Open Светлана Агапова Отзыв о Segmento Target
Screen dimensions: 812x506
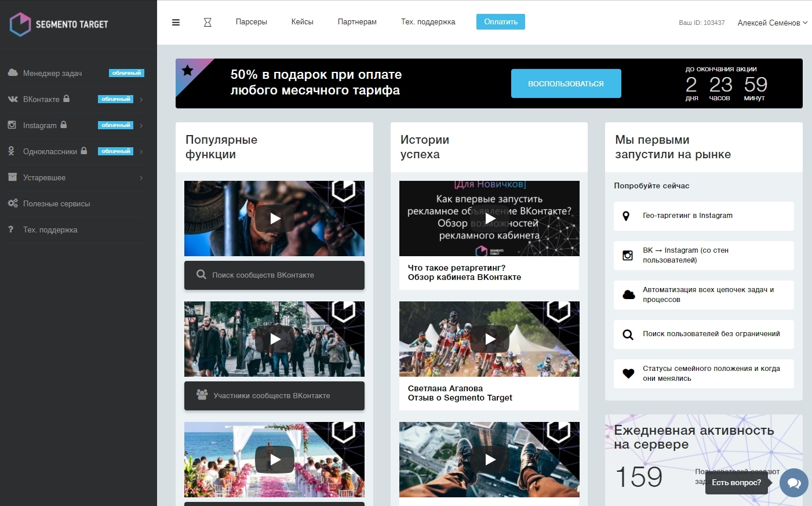(x=460, y=393)
